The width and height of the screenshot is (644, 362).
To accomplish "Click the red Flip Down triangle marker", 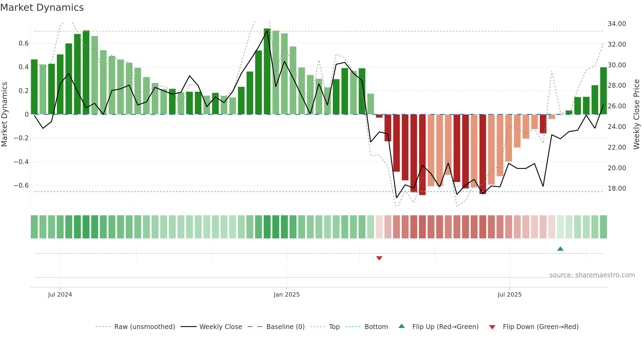I will tap(379, 258).
